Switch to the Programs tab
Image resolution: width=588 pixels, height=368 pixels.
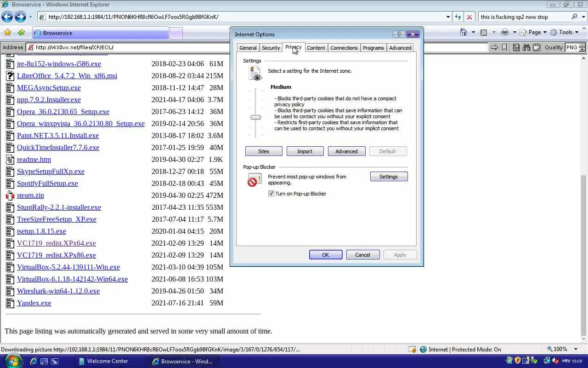pos(373,48)
